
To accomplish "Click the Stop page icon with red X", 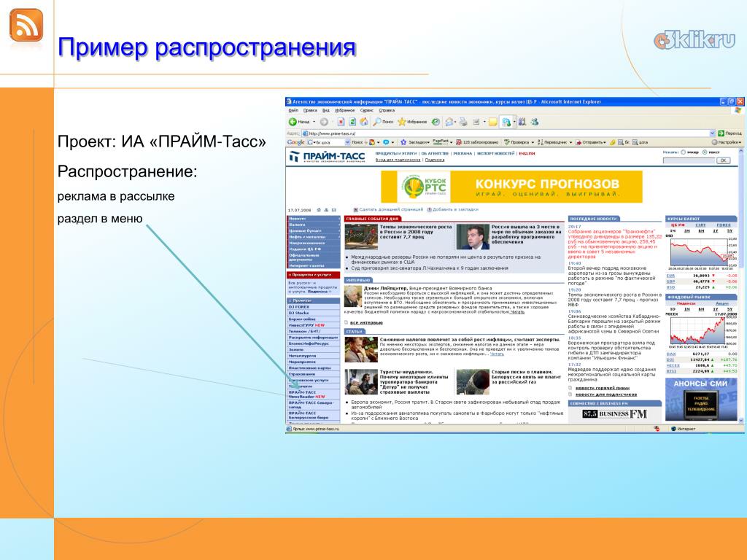I will point(341,122).
